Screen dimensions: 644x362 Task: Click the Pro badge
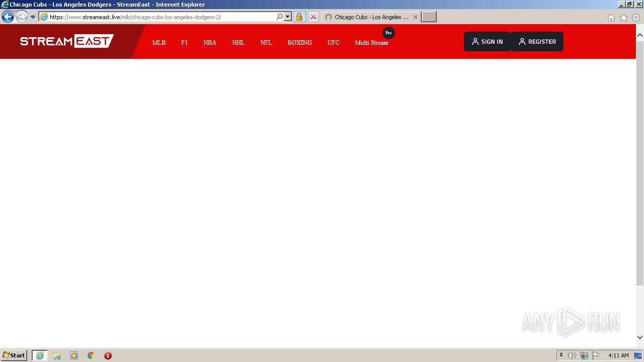[388, 33]
